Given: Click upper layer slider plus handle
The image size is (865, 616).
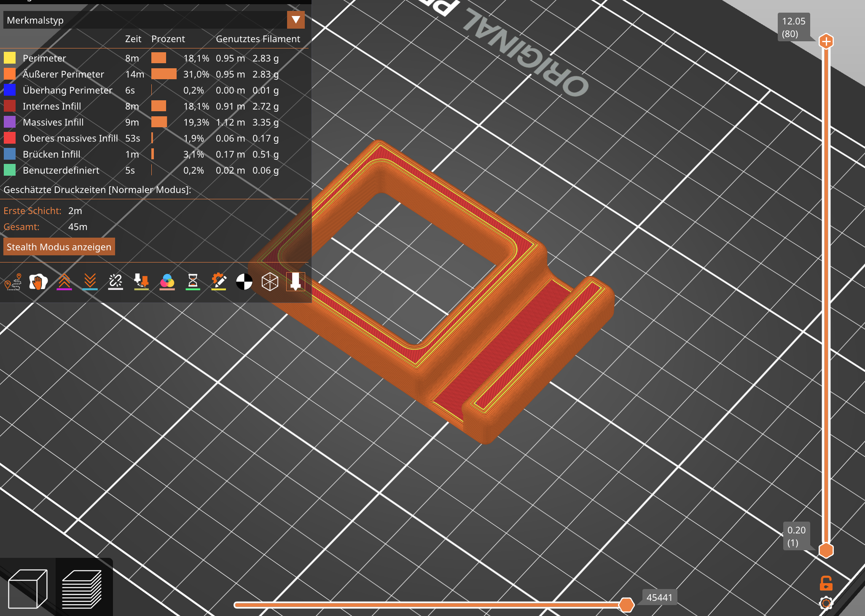Looking at the screenshot, I should click(x=826, y=41).
